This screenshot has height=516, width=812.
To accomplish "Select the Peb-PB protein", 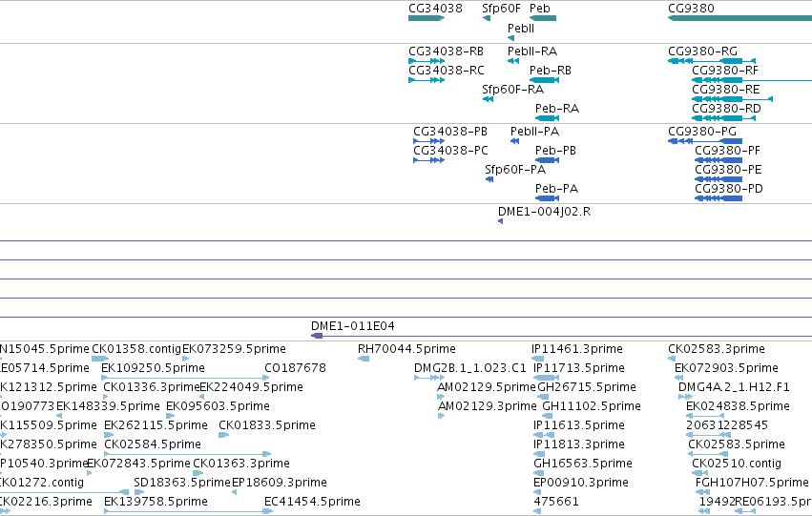I will [547, 160].
